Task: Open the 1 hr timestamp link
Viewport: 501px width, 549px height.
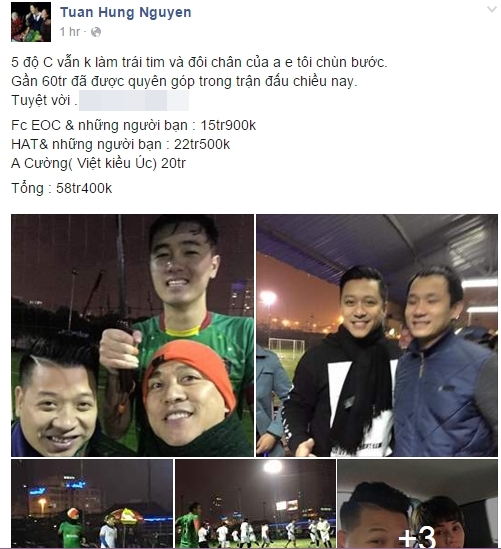Action: point(70,32)
